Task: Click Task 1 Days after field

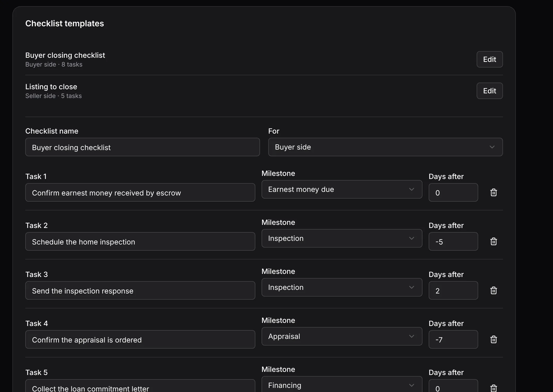Action: [453, 192]
